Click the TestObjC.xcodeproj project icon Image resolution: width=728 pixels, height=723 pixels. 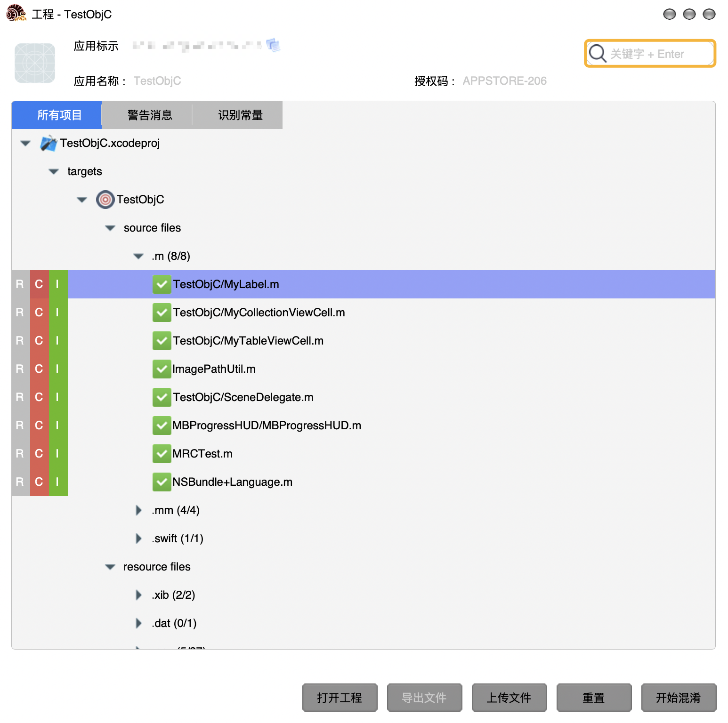[x=49, y=143]
